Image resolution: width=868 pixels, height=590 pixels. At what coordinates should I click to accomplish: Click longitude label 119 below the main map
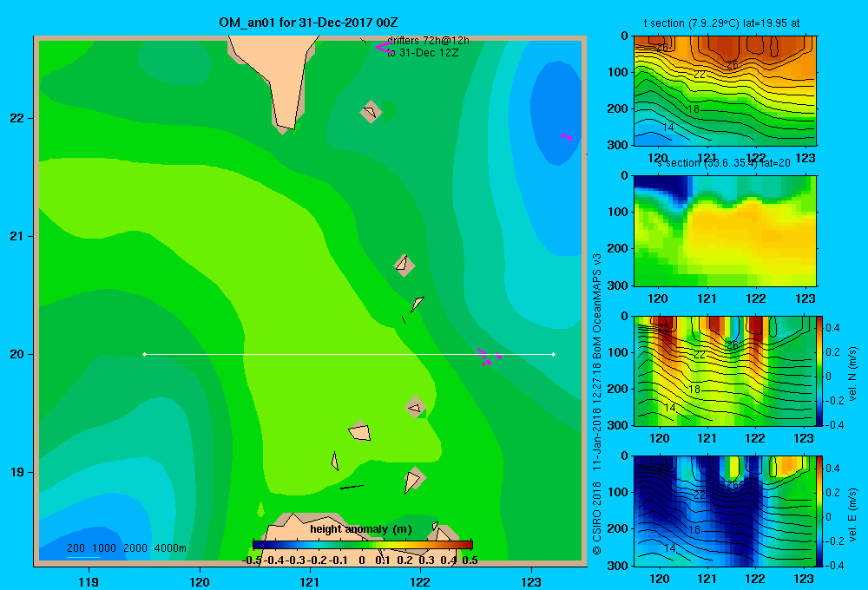point(89,581)
